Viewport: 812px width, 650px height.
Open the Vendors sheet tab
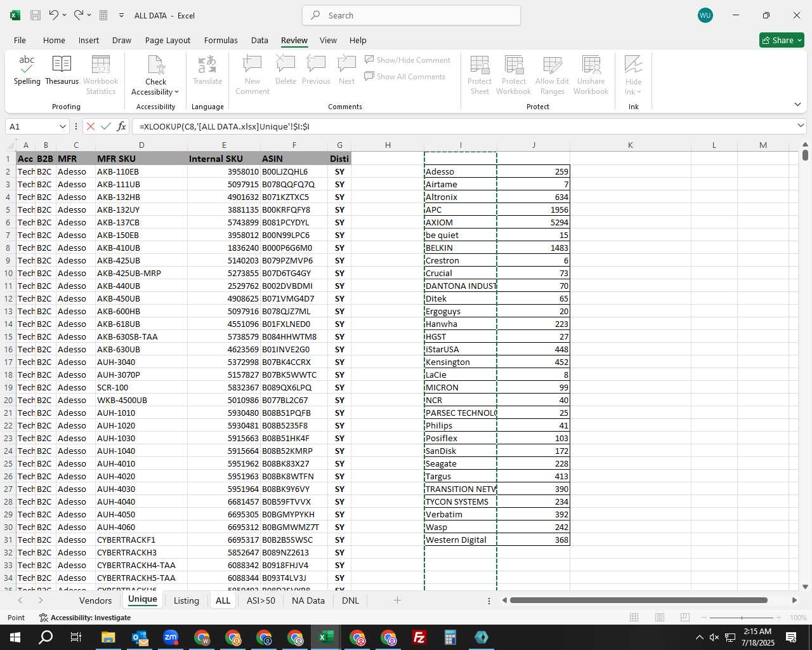click(x=95, y=600)
